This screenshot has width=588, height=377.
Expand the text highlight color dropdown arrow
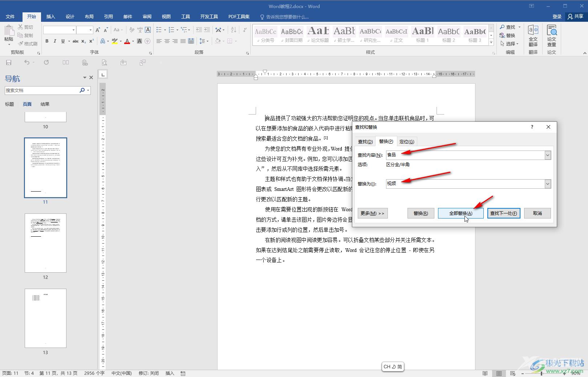120,41
